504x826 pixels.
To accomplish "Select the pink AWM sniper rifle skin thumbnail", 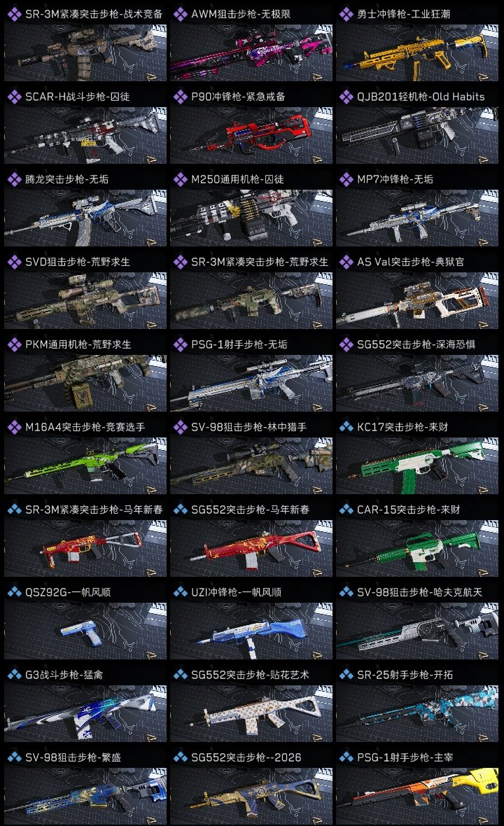I will (251, 52).
